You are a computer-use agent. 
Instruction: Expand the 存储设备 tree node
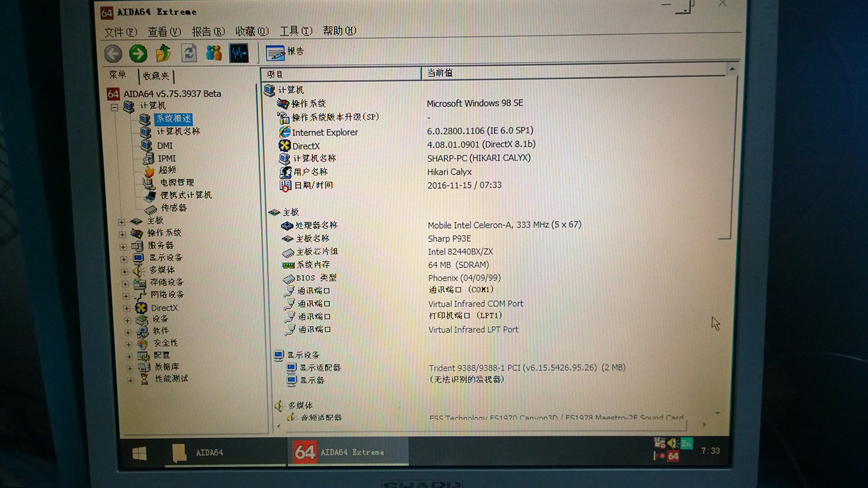tap(125, 283)
